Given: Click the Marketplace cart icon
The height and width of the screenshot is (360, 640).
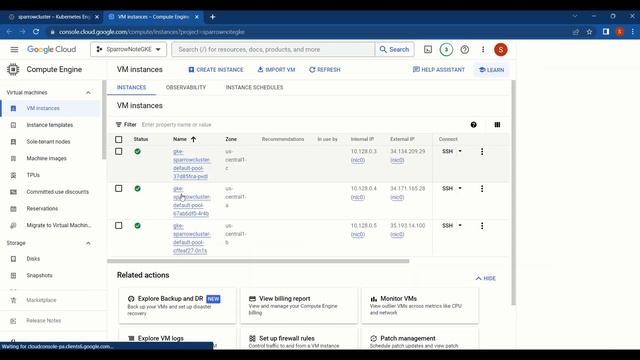Looking at the screenshot, I should 13,300.
